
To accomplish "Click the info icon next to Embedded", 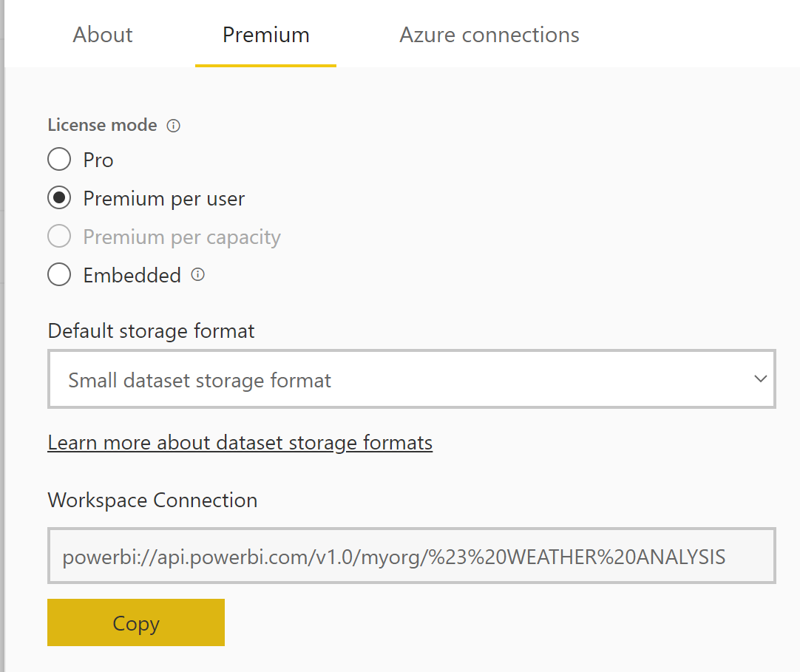I will pyautogui.click(x=197, y=275).
